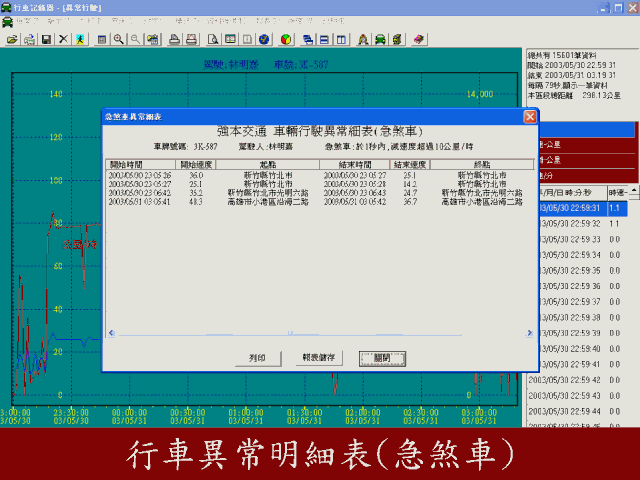Viewport: 640px width, 480px height.
Task: Click the two-page layout icon
Action: [x=230, y=39]
